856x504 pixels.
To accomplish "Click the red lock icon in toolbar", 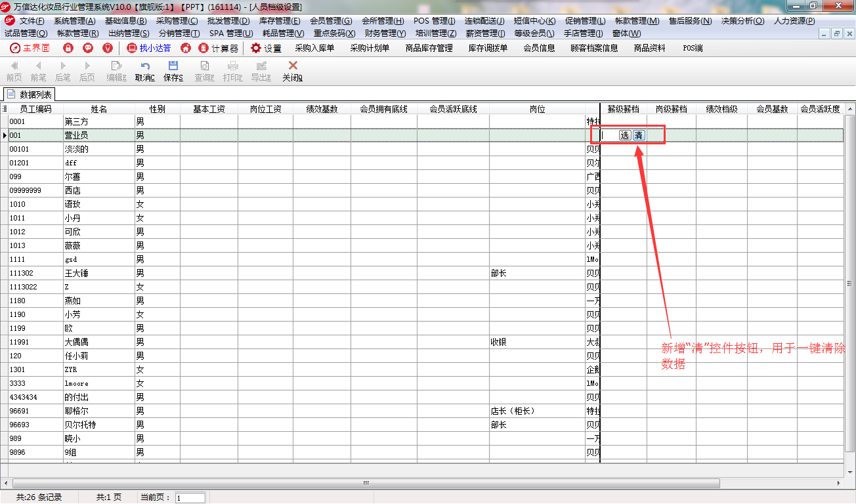I will point(68,48).
